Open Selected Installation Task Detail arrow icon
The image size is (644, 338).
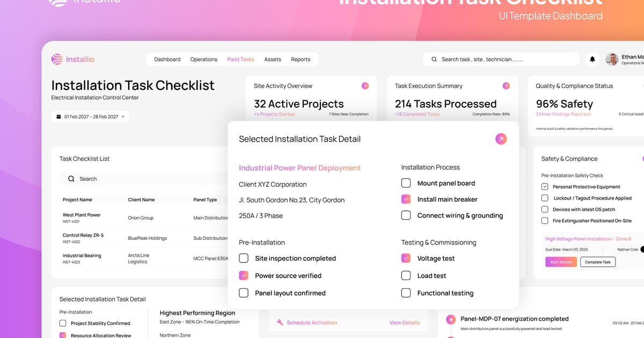(500, 139)
